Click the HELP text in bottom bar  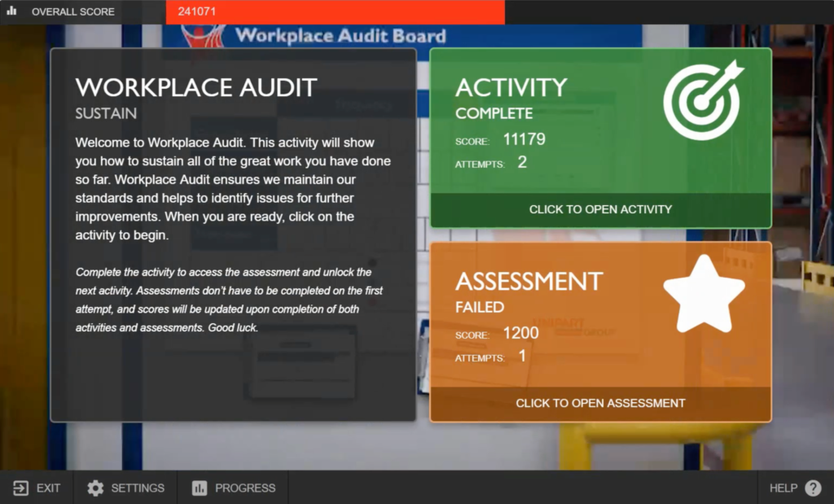(x=783, y=488)
